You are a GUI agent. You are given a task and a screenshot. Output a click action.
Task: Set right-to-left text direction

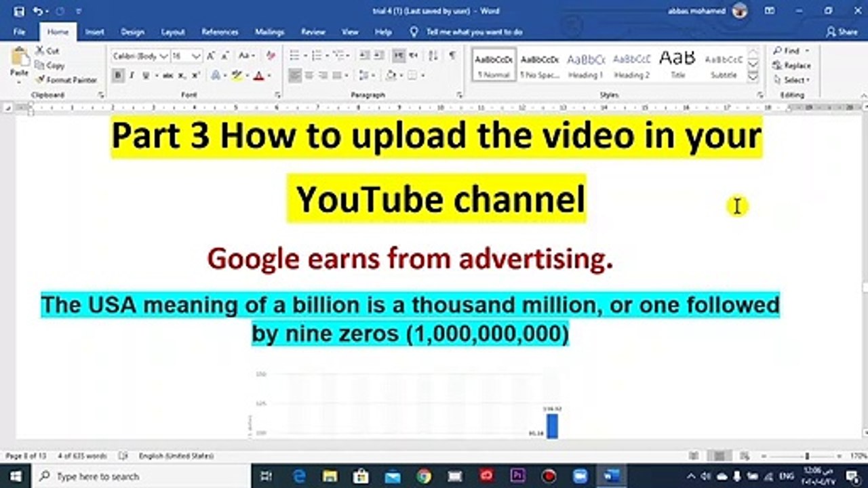tap(413, 56)
